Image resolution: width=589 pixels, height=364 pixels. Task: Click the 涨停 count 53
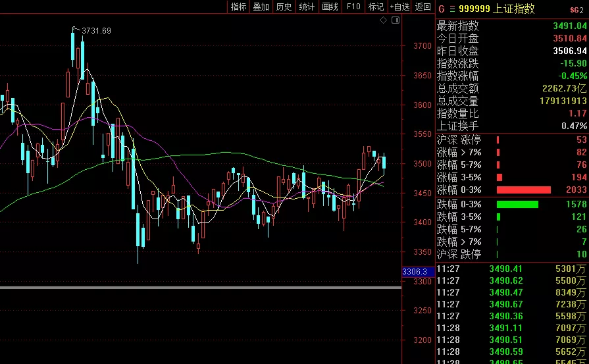pos(582,140)
